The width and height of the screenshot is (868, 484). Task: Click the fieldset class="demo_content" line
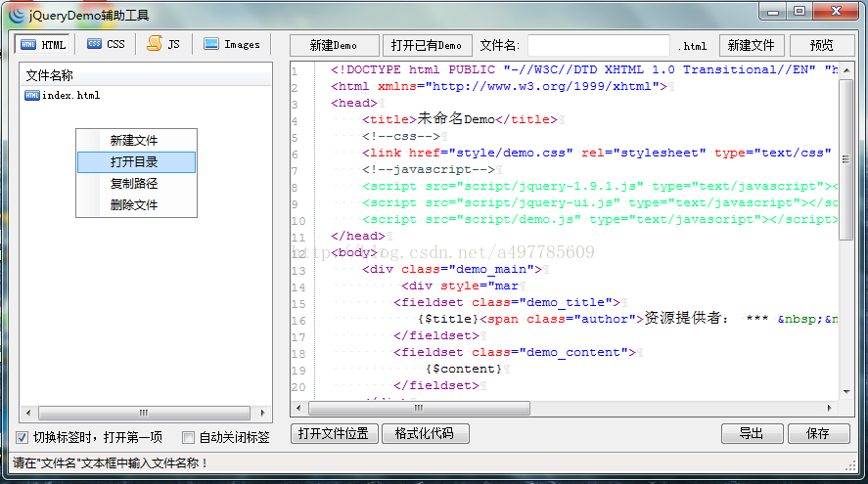coord(515,352)
